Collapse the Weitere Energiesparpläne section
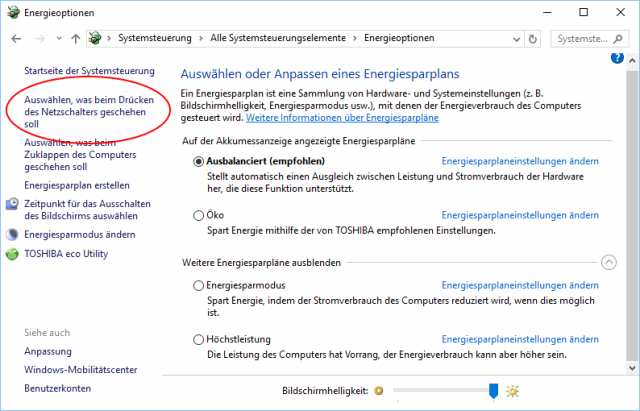Viewport: 640px width, 411px height. (x=609, y=262)
